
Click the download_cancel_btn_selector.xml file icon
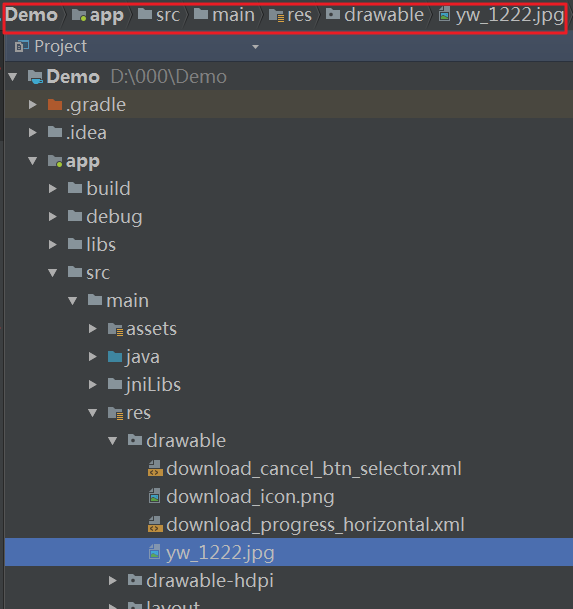pos(155,468)
